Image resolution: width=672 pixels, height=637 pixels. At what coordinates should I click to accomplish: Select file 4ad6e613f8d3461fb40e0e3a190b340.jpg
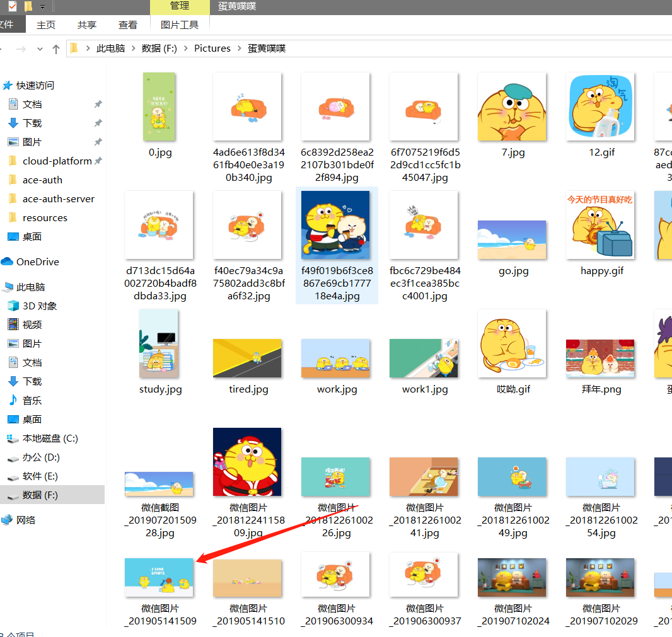coord(247,106)
